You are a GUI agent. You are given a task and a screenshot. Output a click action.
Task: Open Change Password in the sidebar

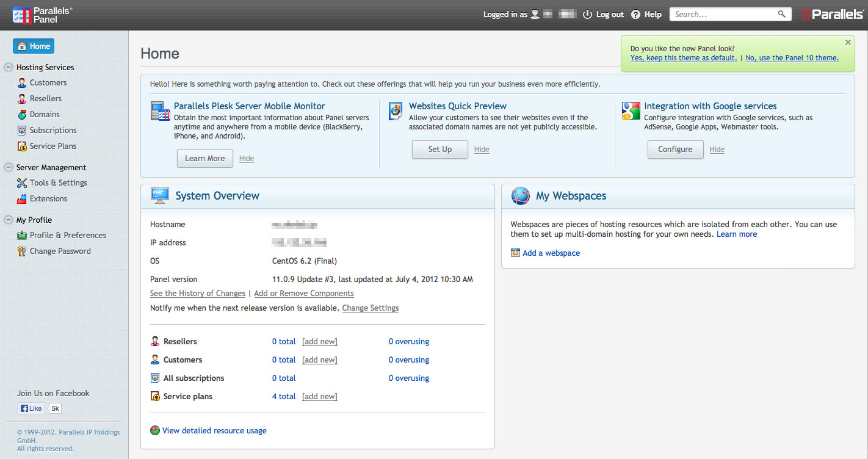60,251
